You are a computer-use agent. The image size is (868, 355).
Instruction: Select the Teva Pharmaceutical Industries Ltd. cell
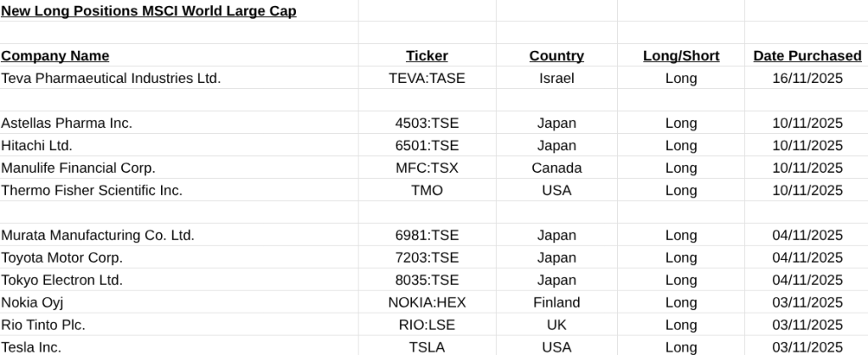coord(111,78)
